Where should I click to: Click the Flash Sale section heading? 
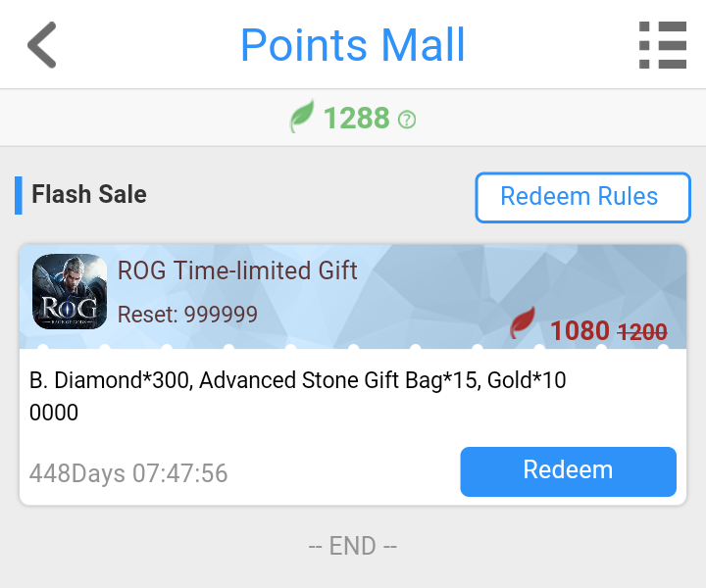coord(89,194)
